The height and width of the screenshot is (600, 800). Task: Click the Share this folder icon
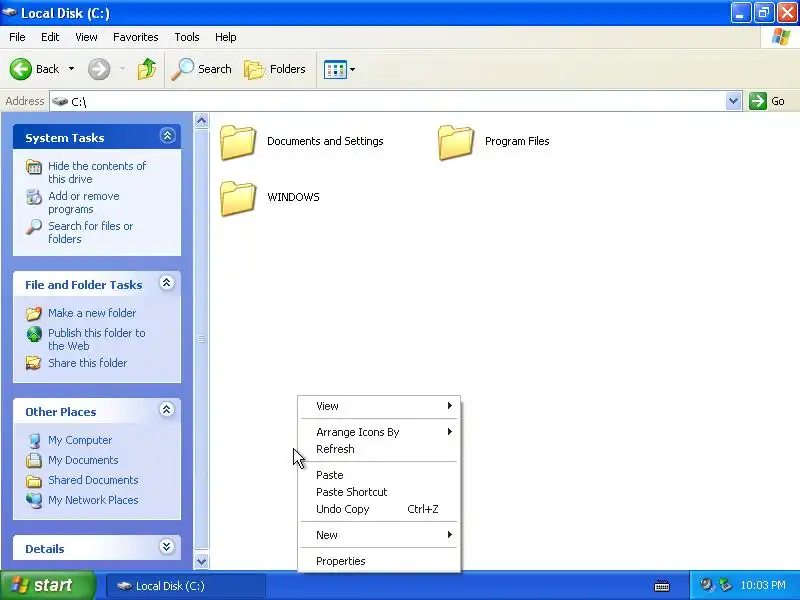point(34,363)
